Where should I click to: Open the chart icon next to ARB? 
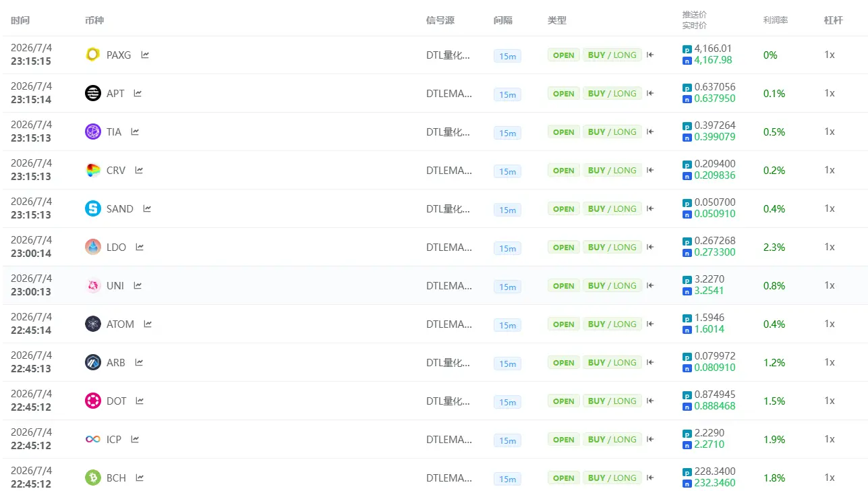click(x=139, y=362)
